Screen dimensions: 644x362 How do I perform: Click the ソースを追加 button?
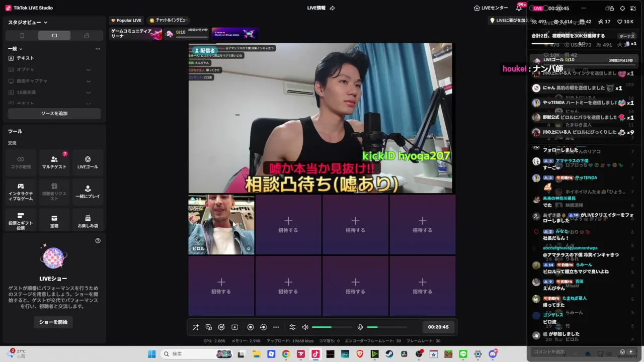pos(54,114)
